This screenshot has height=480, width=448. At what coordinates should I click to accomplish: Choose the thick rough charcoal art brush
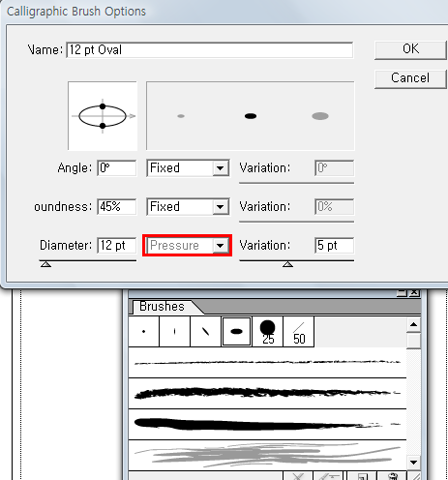[267, 394]
